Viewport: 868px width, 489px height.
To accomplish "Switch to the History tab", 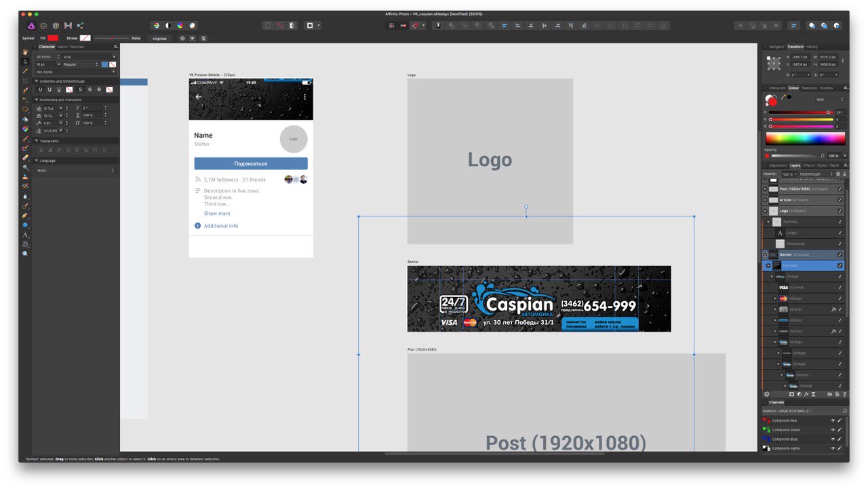I will 812,47.
